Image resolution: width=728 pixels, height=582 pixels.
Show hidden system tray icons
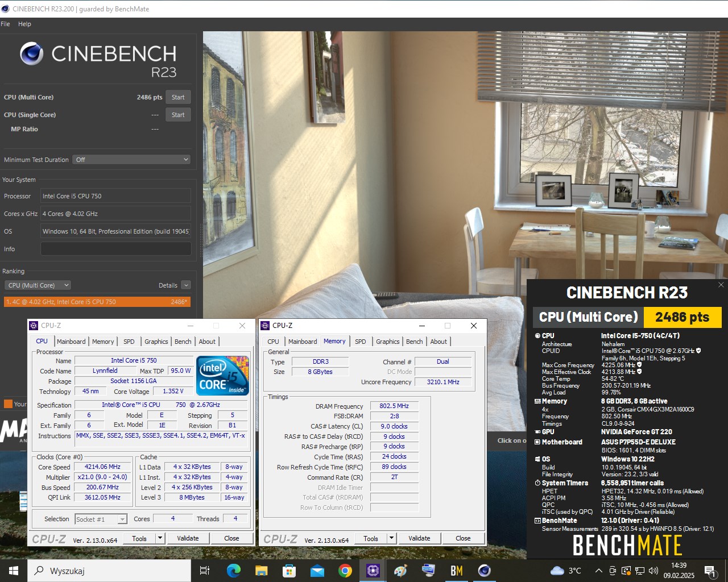click(598, 571)
